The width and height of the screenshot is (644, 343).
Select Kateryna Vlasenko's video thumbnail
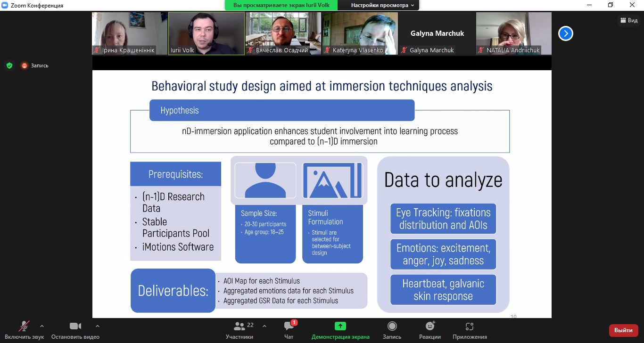coord(360,33)
